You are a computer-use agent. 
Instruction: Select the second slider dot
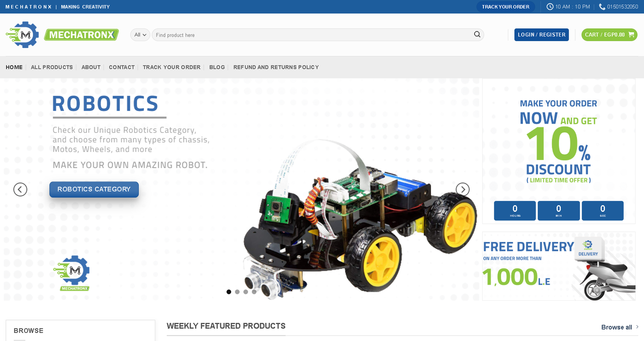tap(237, 292)
